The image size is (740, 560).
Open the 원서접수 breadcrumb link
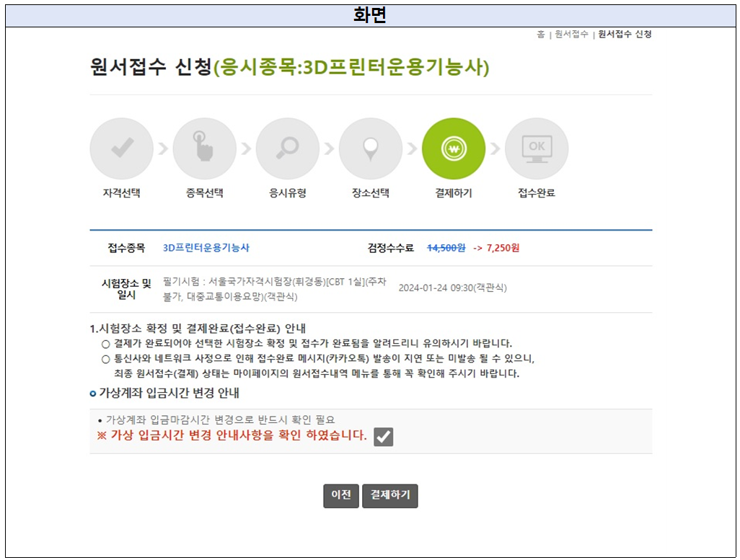pyautogui.click(x=571, y=35)
